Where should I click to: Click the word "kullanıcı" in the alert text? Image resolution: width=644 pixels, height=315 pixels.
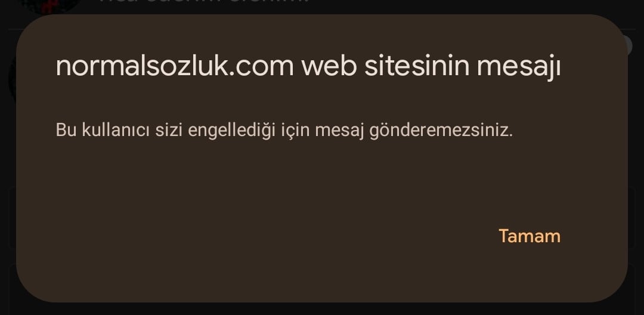tap(116, 131)
